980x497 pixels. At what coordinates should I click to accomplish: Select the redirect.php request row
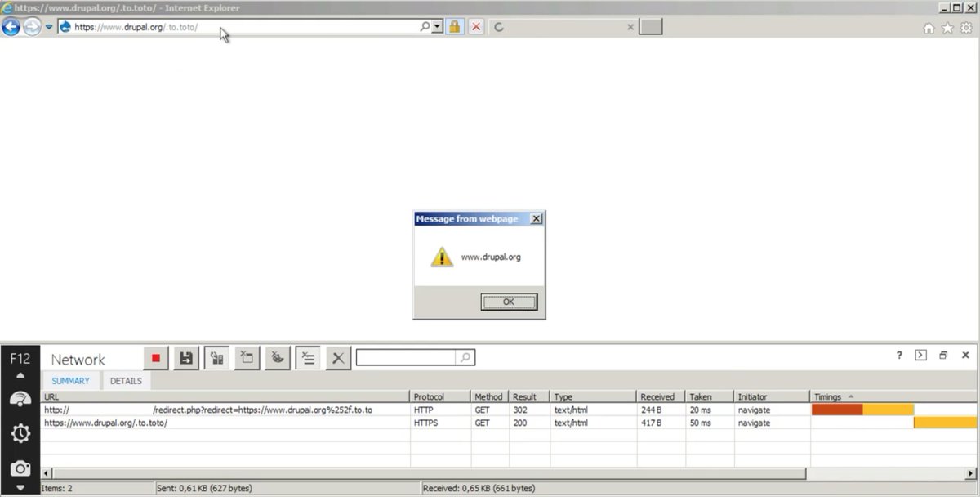[509, 410]
